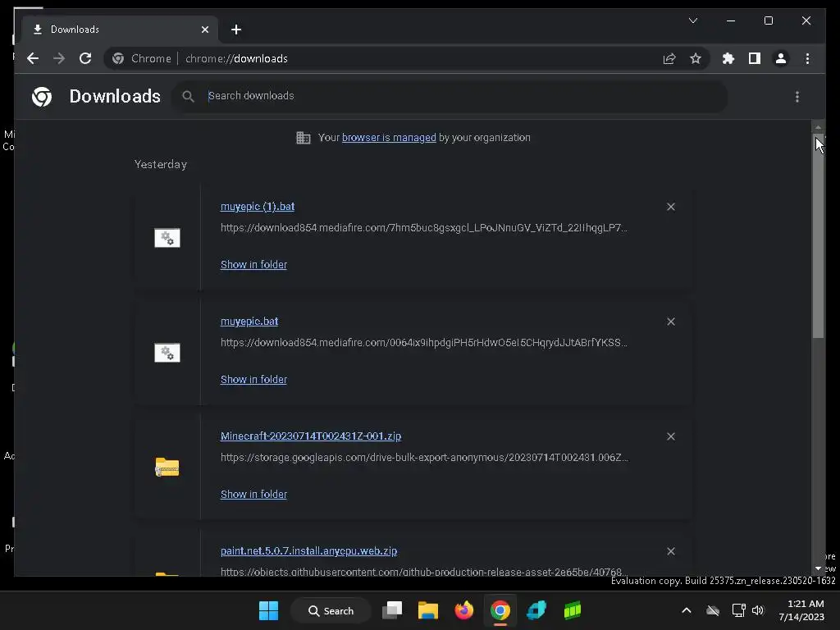Viewport: 840px width, 630px height.
Task: Open the Windows Start menu
Action: [x=268, y=610]
